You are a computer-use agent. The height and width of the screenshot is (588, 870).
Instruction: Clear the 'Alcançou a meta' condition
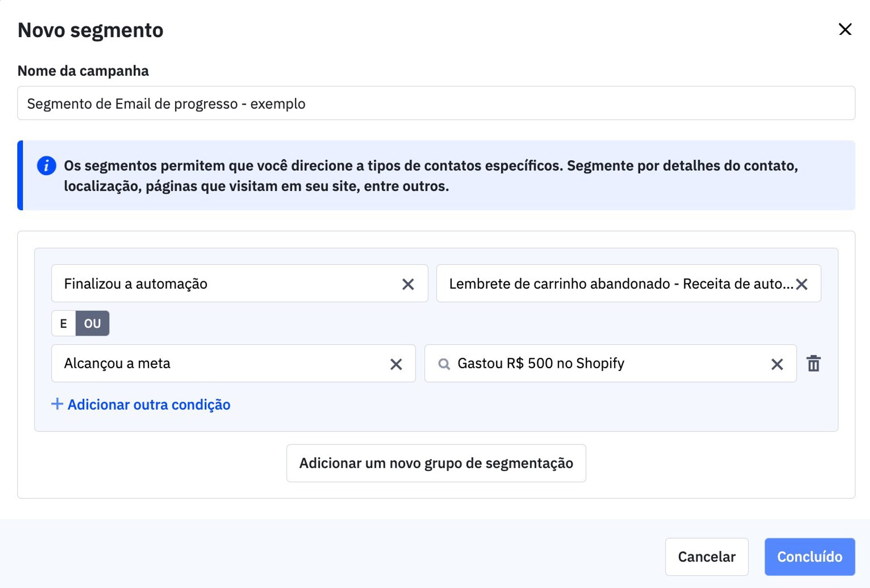pos(396,364)
